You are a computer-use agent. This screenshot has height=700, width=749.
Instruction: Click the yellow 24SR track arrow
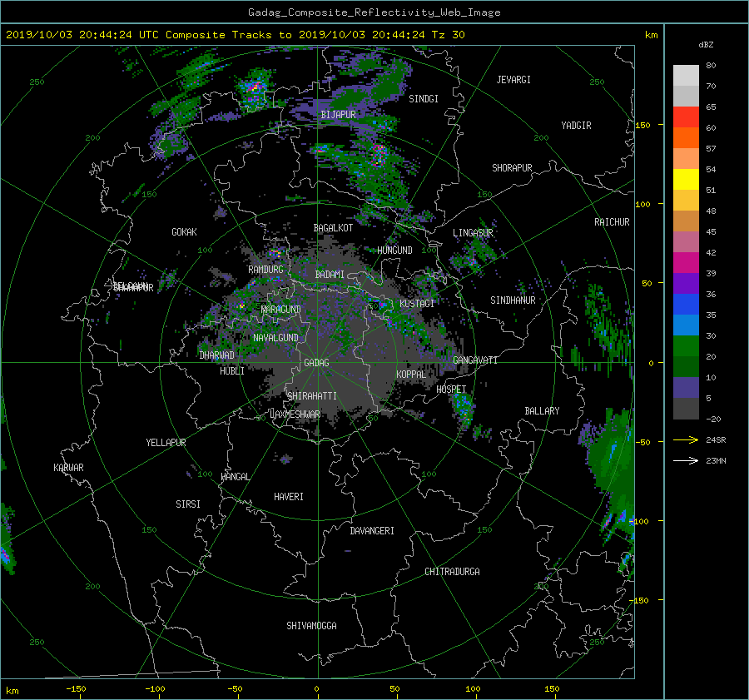coord(686,439)
